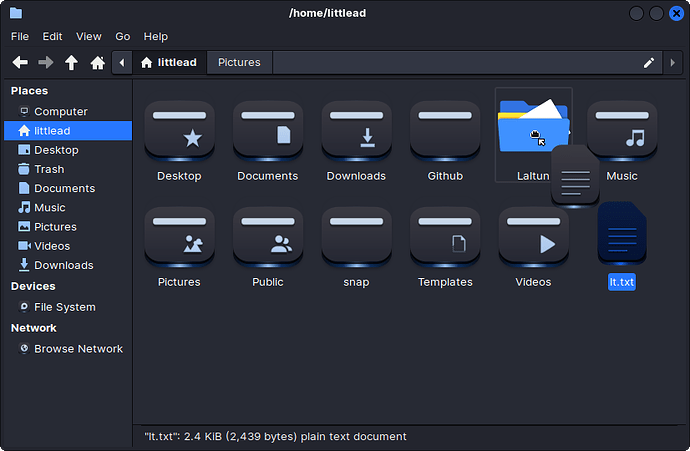Click the snap folder name label

356,282
